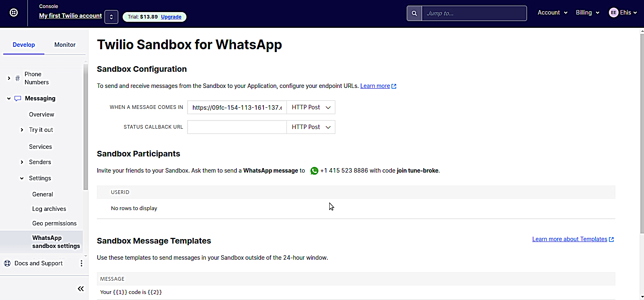The image size is (644, 300).
Task: Expand the Try it out item
Action: tap(22, 130)
